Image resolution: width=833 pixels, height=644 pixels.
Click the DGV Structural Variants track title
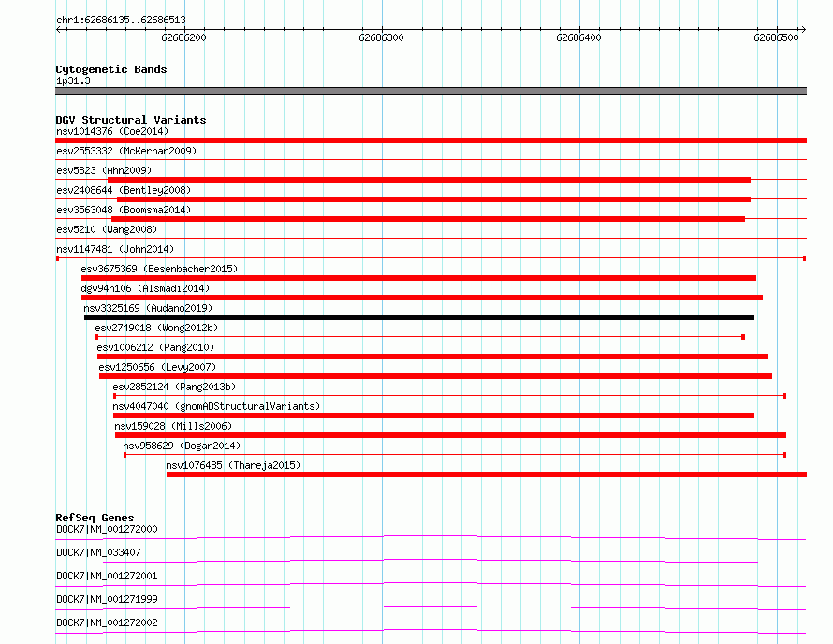pos(131,120)
